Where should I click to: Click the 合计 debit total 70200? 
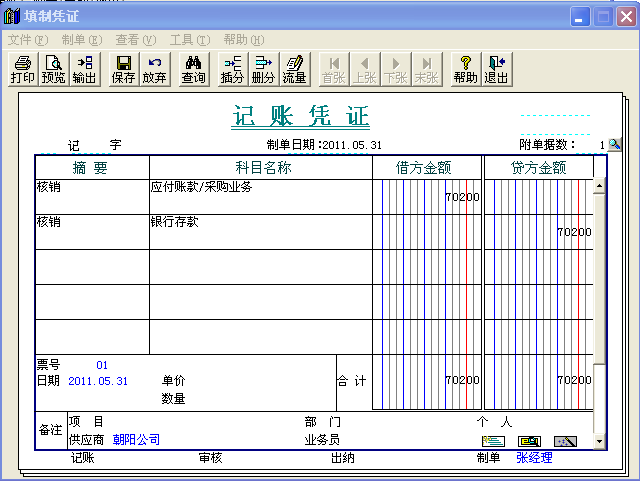pyautogui.click(x=462, y=380)
